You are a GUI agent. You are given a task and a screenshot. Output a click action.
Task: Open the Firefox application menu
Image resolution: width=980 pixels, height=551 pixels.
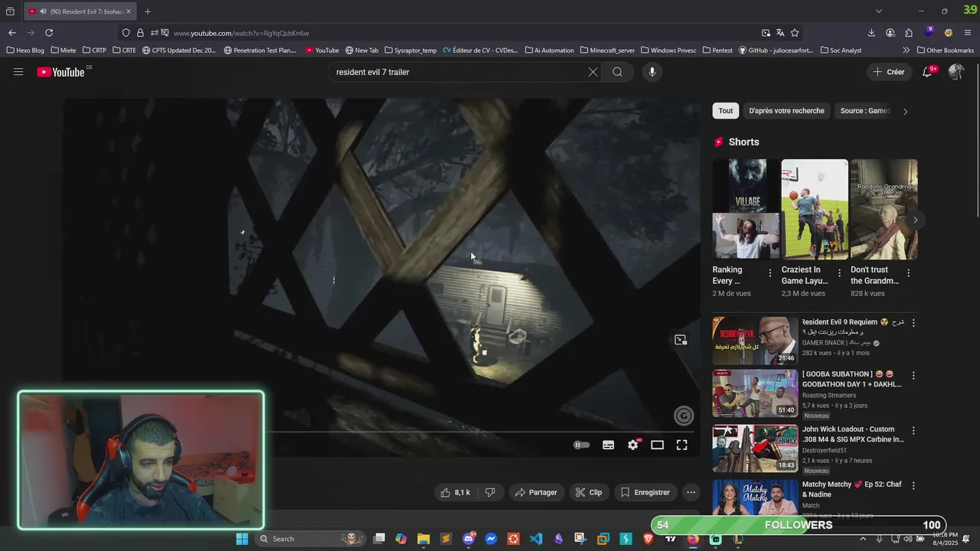[969, 33]
